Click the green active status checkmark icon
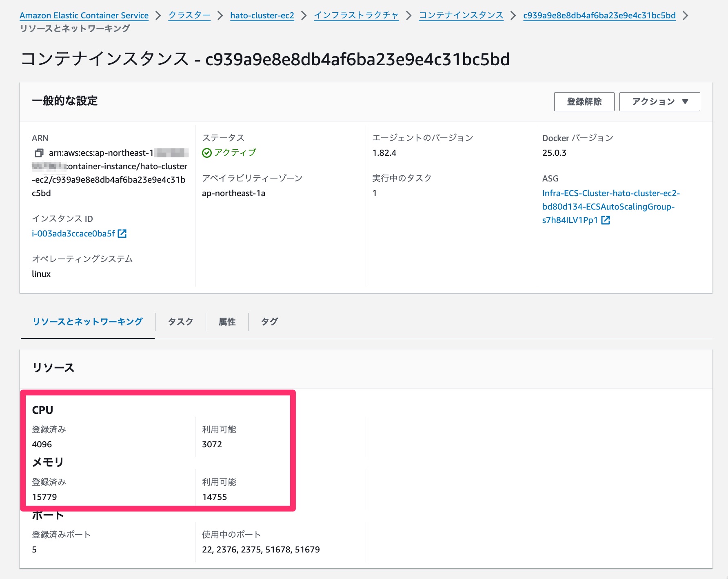The image size is (728, 579). [206, 153]
